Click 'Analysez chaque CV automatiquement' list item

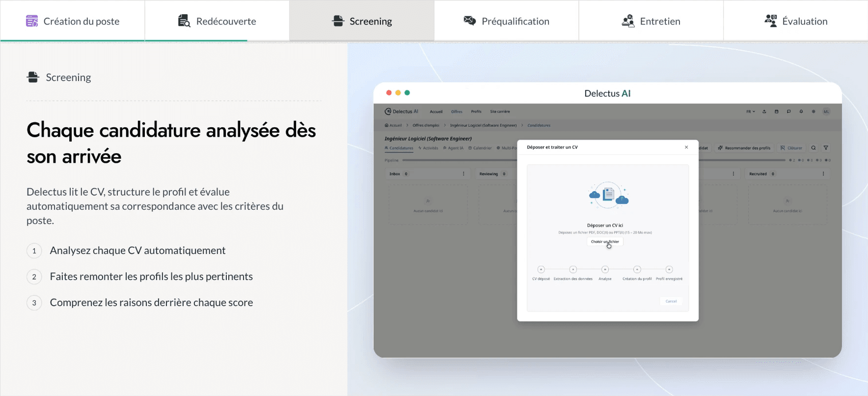(x=137, y=251)
